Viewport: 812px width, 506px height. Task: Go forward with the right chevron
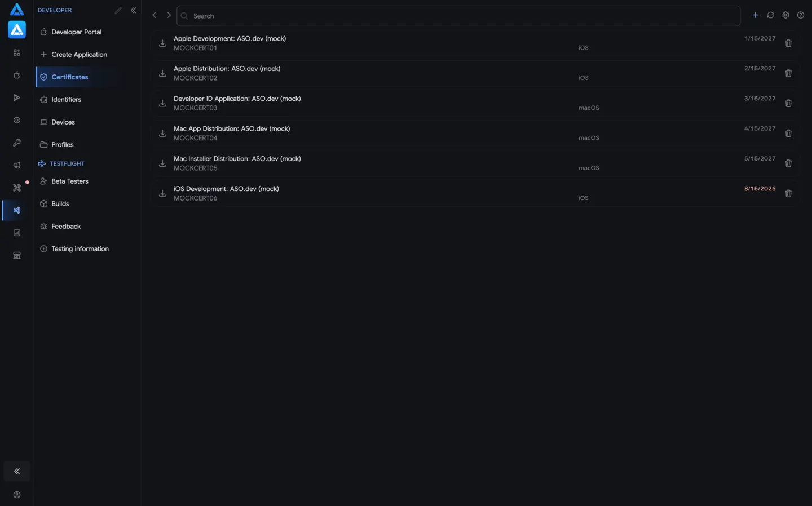[169, 15]
